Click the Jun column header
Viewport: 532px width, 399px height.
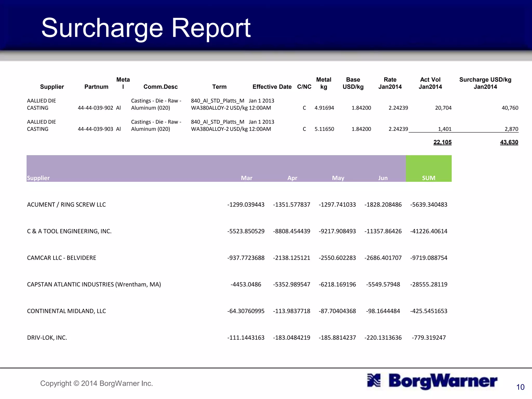383,178
